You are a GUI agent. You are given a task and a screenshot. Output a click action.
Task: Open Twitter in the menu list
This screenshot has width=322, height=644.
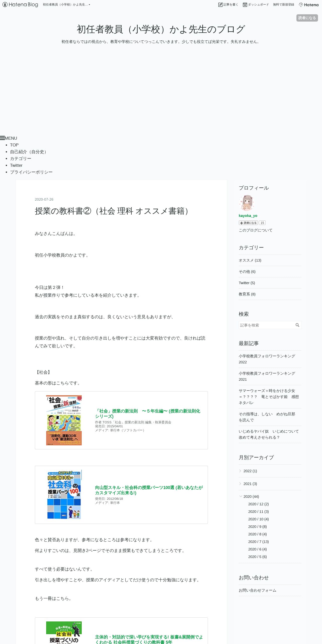tap(16, 165)
